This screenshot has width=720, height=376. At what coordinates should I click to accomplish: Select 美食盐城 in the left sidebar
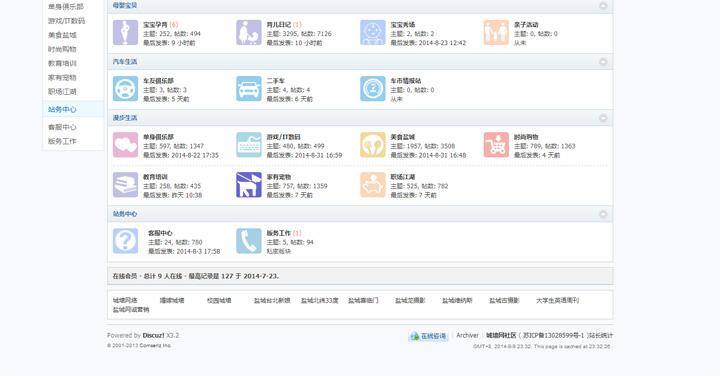(62, 35)
